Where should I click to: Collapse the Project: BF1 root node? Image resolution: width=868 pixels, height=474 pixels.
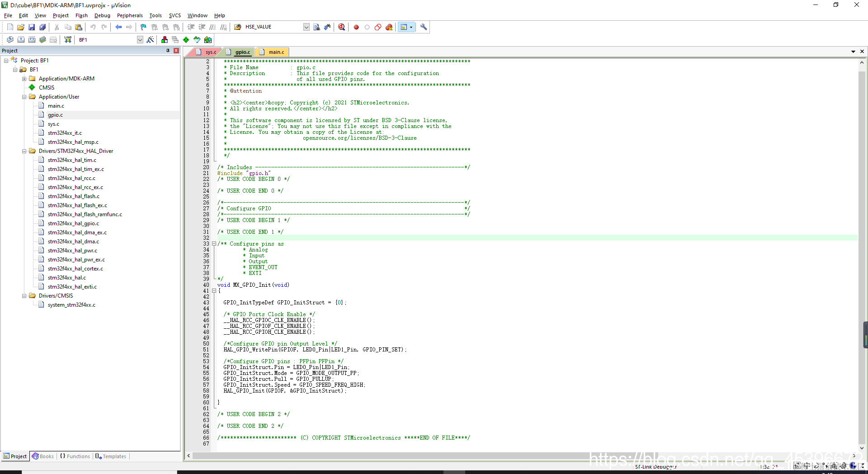tap(6, 61)
